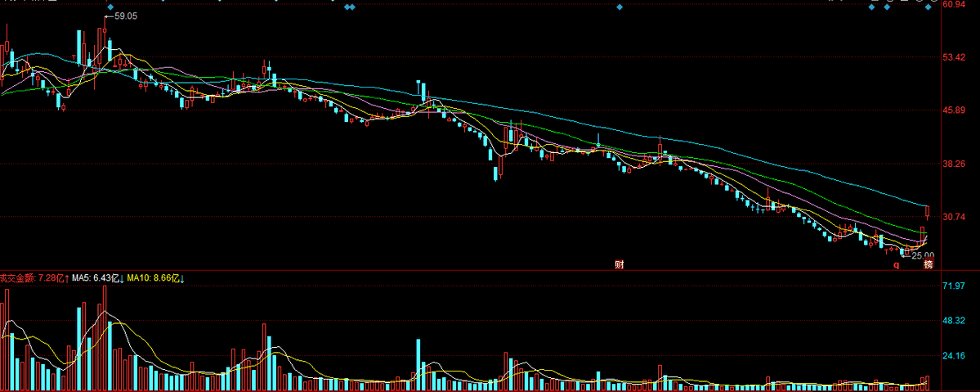This screenshot has height=392, width=980.
Task: Click the 71.97 volume axis value
Action: 955,286
